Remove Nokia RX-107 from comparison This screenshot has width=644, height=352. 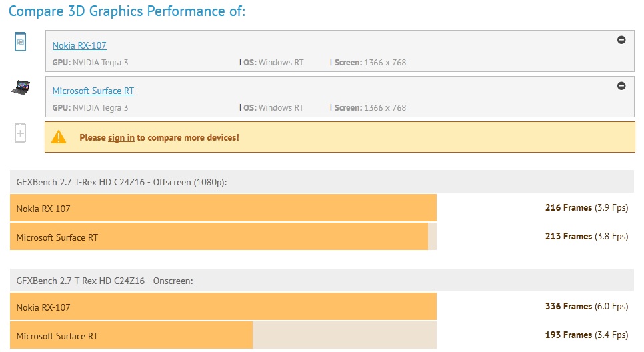[621, 40]
